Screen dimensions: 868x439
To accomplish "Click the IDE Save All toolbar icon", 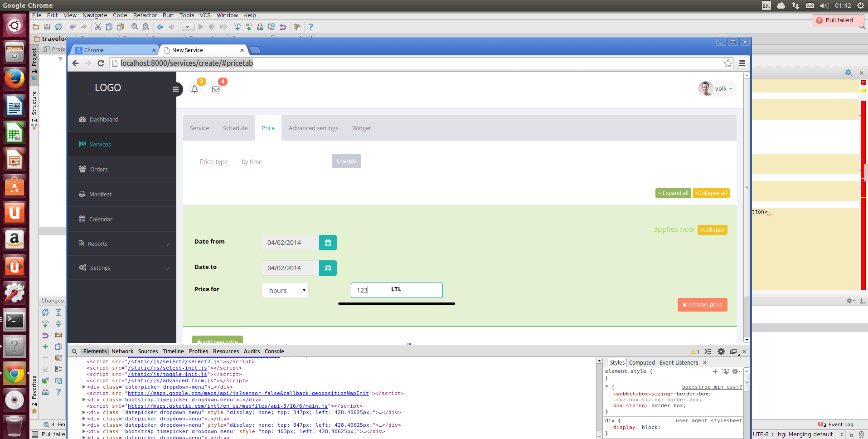I will tap(47, 27).
